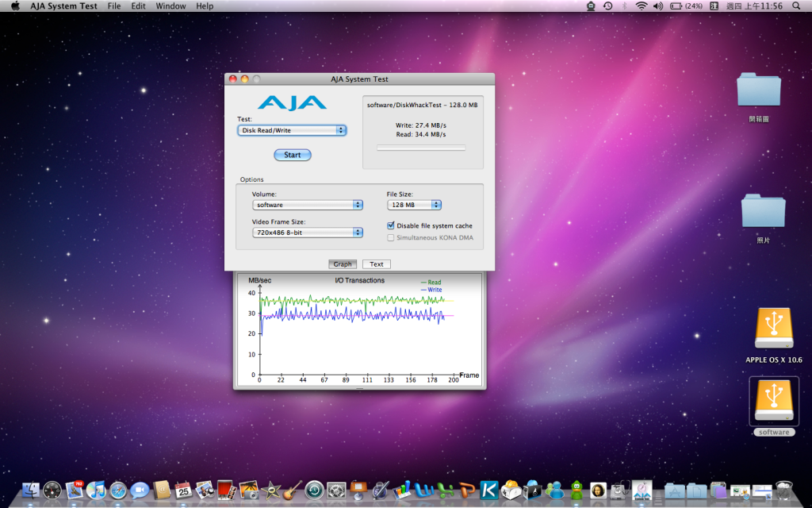
Task: Launch Safari from the Dock
Action: point(118,489)
